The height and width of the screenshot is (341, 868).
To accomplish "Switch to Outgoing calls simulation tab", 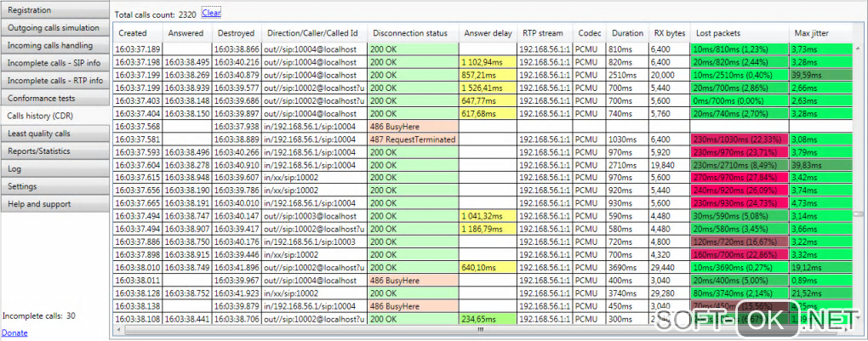I will click(x=54, y=28).
